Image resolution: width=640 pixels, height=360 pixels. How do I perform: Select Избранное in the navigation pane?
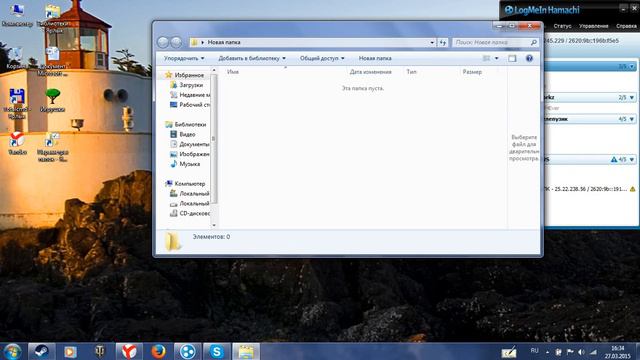(x=189, y=75)
